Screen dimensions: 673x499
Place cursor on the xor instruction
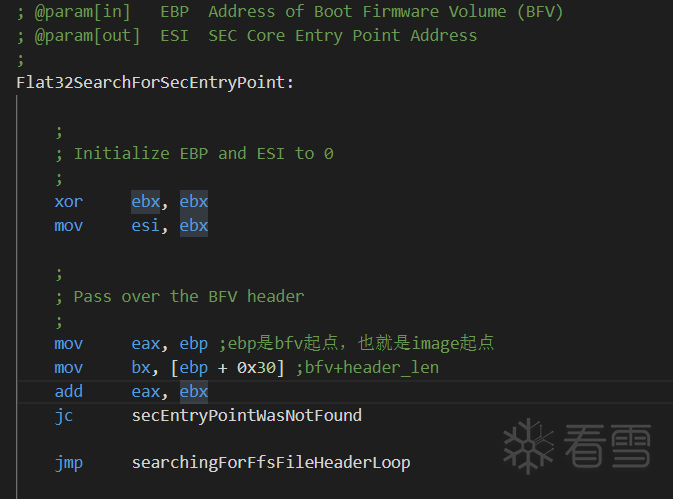point(69,201)
